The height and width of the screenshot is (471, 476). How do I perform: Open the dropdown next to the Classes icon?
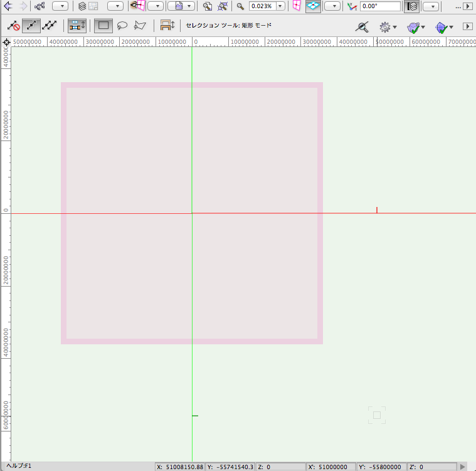click(x=60, y=6)
